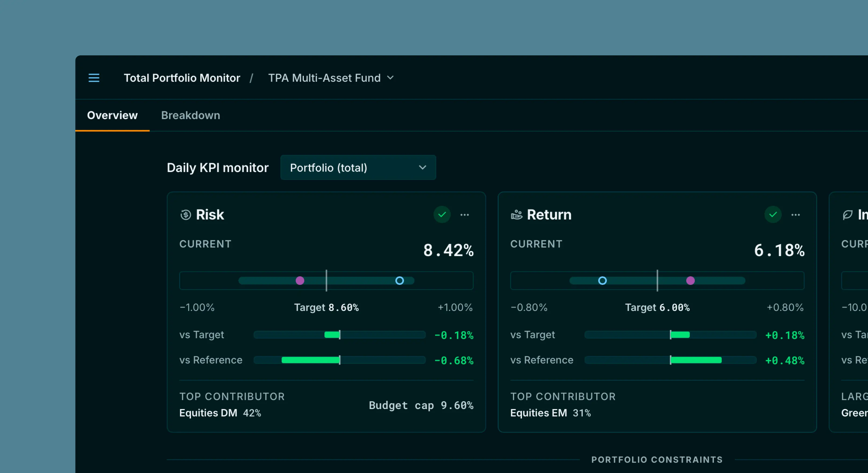Viewport: 868px width, 473px height.
Task: Click the Daily KPI monitor heading
Action: click(218, 167)
